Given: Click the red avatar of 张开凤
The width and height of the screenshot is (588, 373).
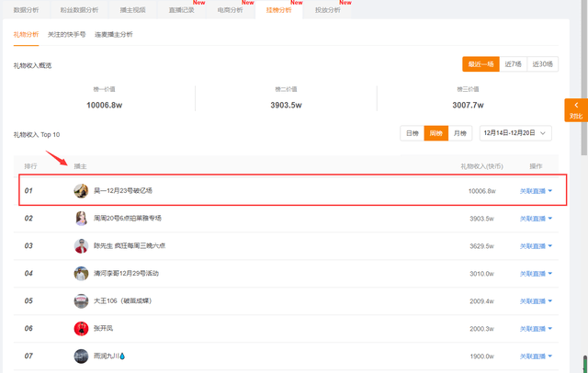Looking at the screenshot, I should 81,328.
